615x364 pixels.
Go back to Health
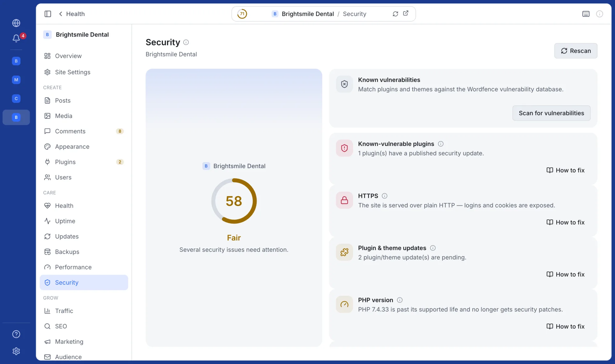72,14
